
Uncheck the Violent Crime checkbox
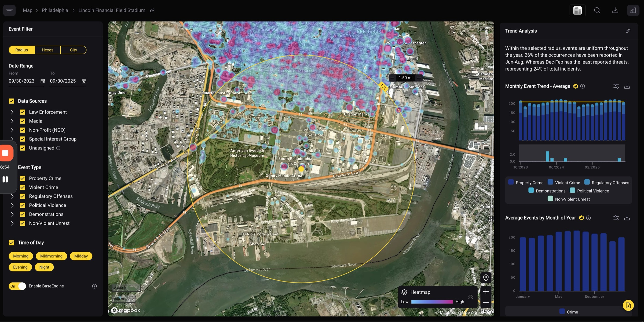23,187
